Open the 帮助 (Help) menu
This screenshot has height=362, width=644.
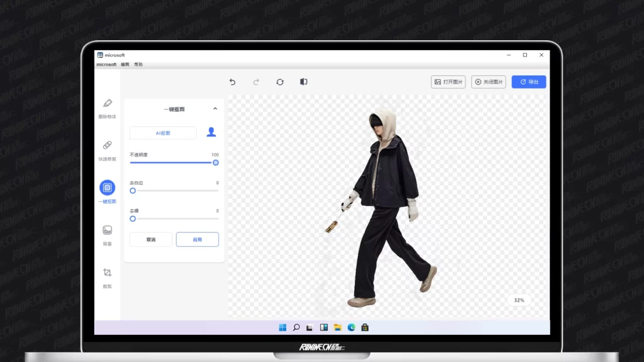coord(138,65)
